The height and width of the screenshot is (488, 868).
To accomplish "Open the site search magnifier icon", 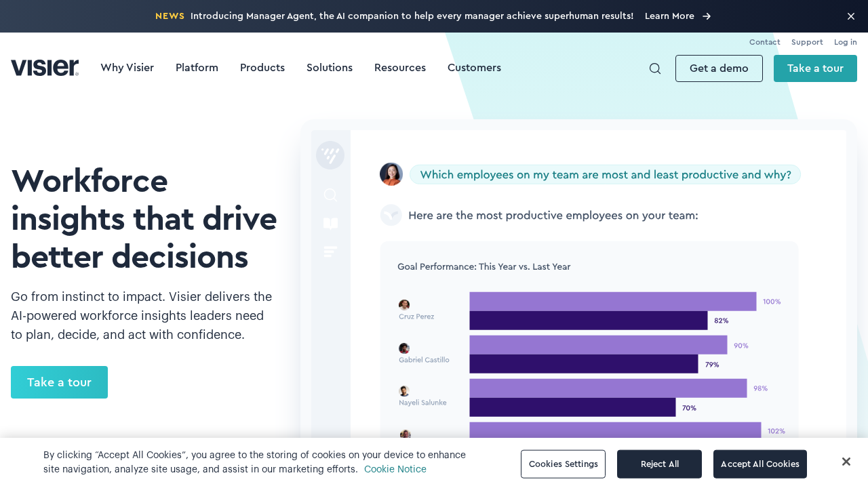I will tap(655, 68).
